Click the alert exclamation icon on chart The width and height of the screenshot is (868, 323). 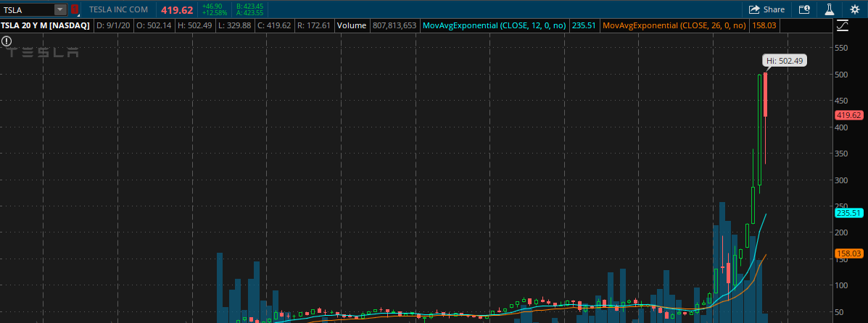tap(6, 41)
